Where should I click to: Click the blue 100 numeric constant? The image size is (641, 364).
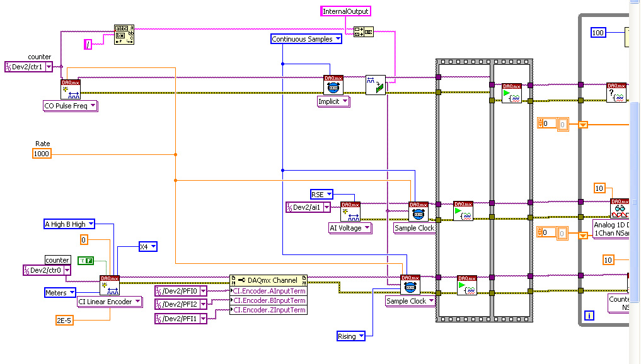pyautogui.click(x=598, y=33)
